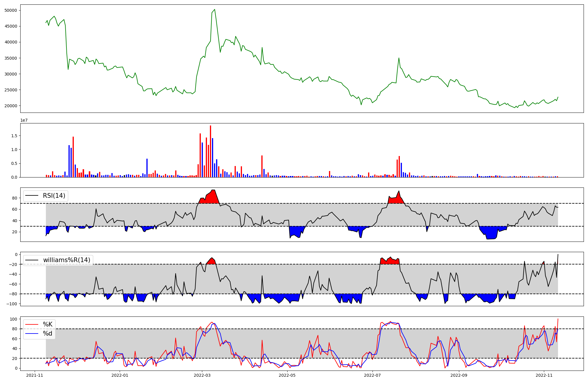Click the 0.5 volume axis label
The width and height of the screenshot is (588, 382).
14,163
